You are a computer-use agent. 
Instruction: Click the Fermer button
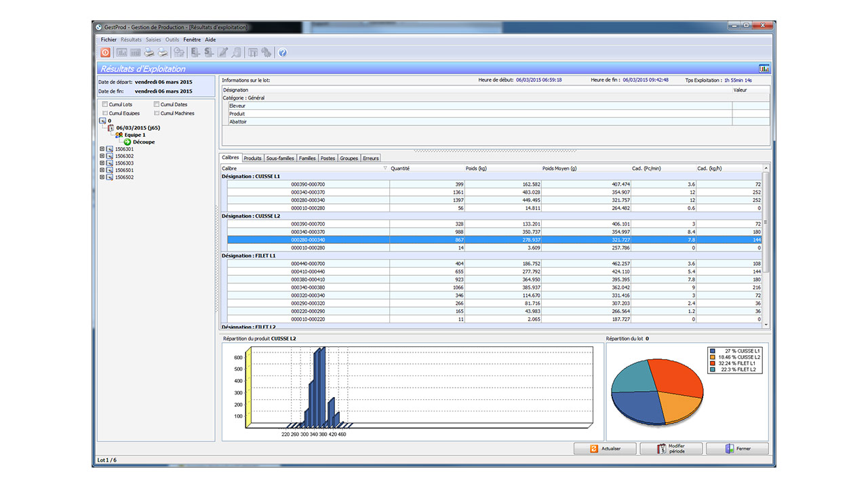(737, 449)
